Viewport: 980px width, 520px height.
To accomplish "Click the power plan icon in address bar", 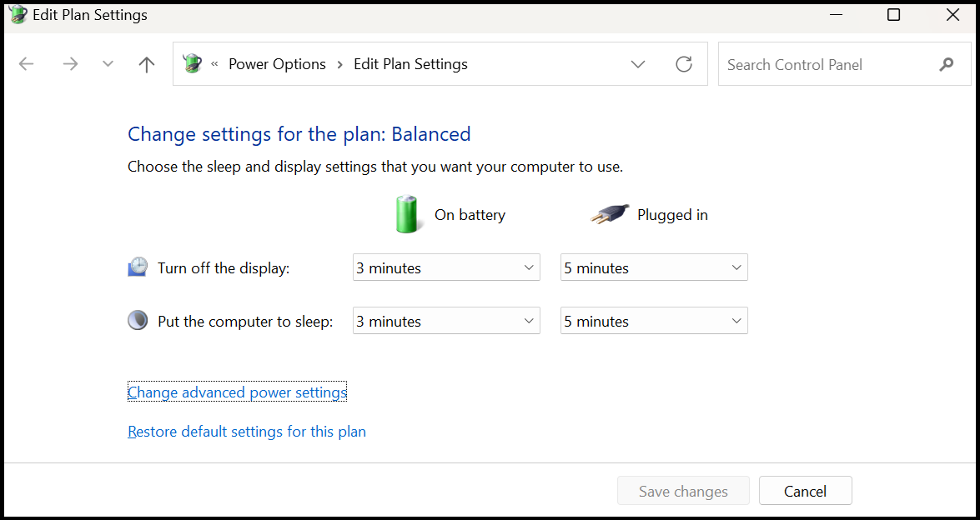I will 193,64.
